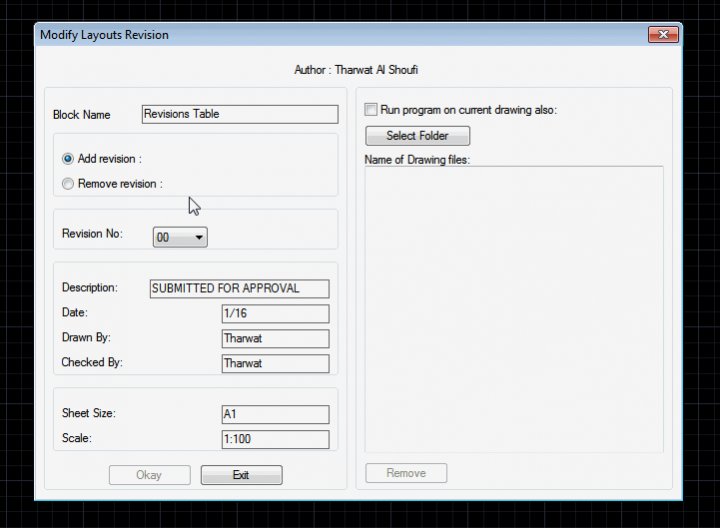720x528 pixels.
Task: Enable Run program on current drawing checkbox
Action: click(x=371, y=110)
